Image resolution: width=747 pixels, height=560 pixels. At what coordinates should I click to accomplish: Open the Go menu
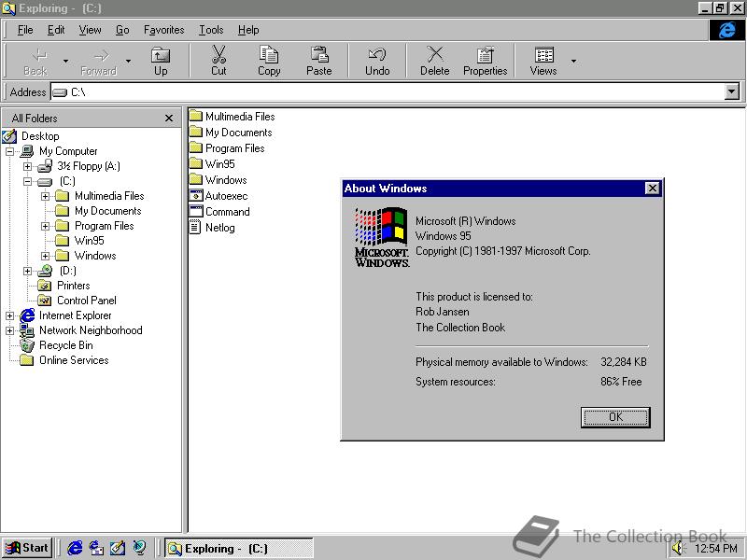(x=122, y=30)
